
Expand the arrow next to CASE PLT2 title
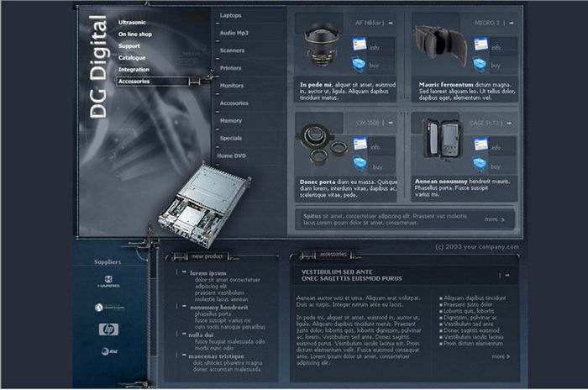[x=511, y=123]
